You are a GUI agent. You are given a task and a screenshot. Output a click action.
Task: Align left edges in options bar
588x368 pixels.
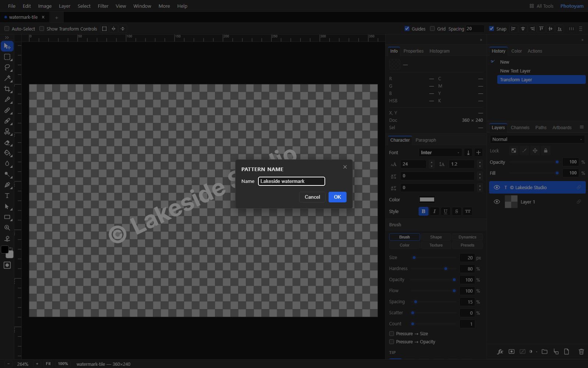tap(513, 29)
